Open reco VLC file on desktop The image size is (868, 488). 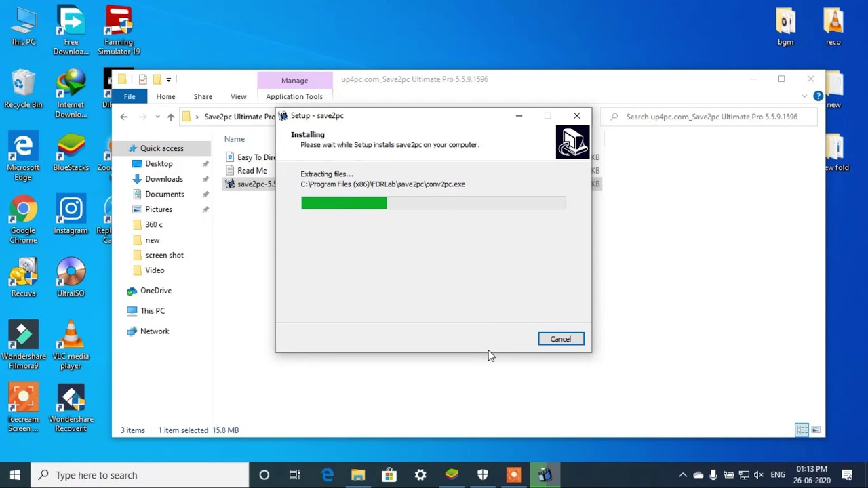tap(833, 26)
